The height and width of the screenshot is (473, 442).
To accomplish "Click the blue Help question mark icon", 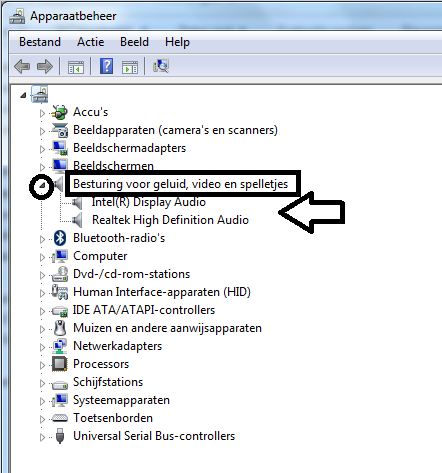I will pos(107,66).
